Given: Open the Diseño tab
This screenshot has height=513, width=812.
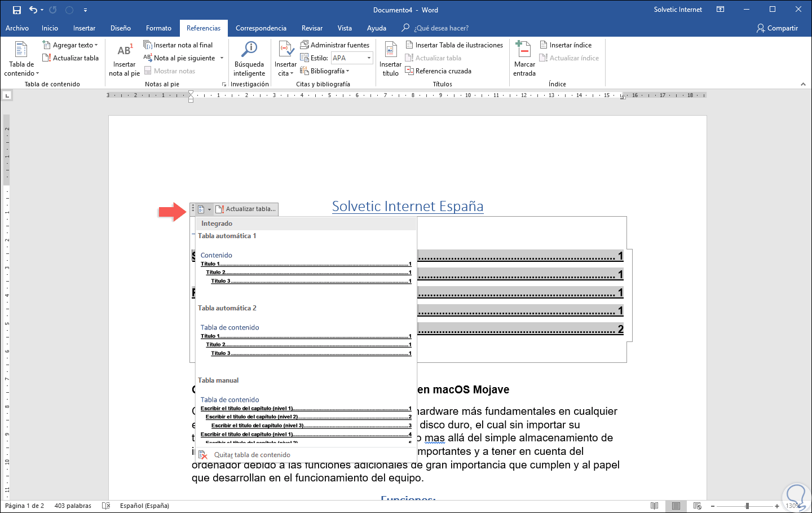Looking at the screenshot, I should pyautogui.click(x=121, y=28).
